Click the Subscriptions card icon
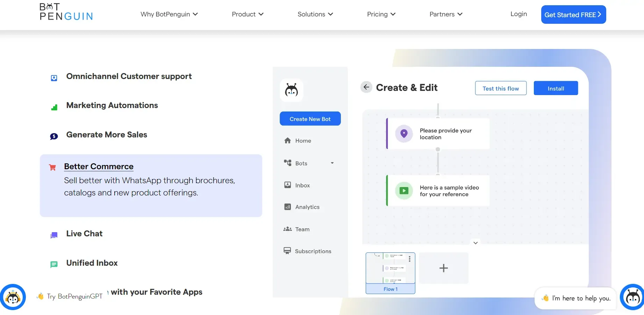The image size is (644, 315). tap(287, 251)
